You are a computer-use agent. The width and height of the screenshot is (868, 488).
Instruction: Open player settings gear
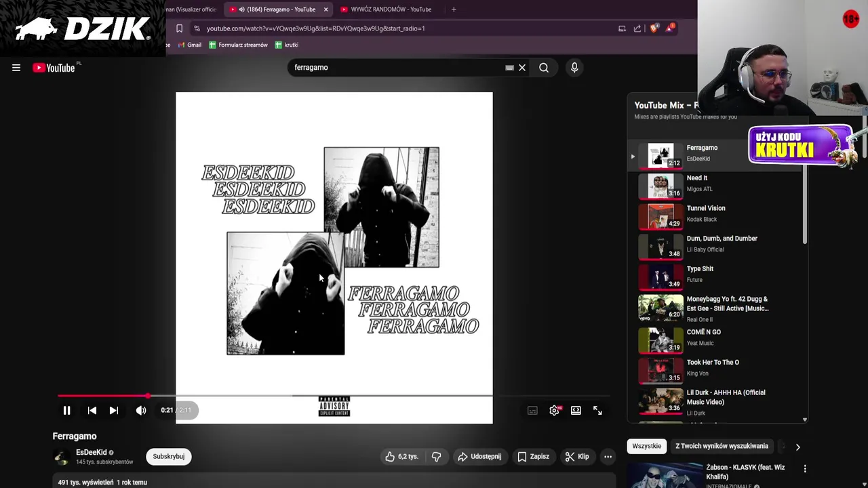[555, 410]
